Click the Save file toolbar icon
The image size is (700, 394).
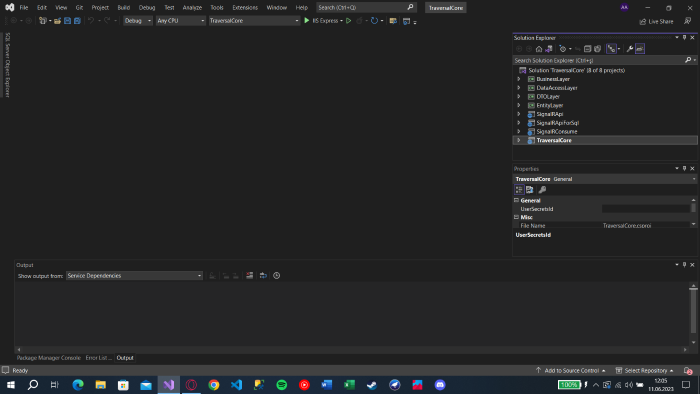(67, 21)
